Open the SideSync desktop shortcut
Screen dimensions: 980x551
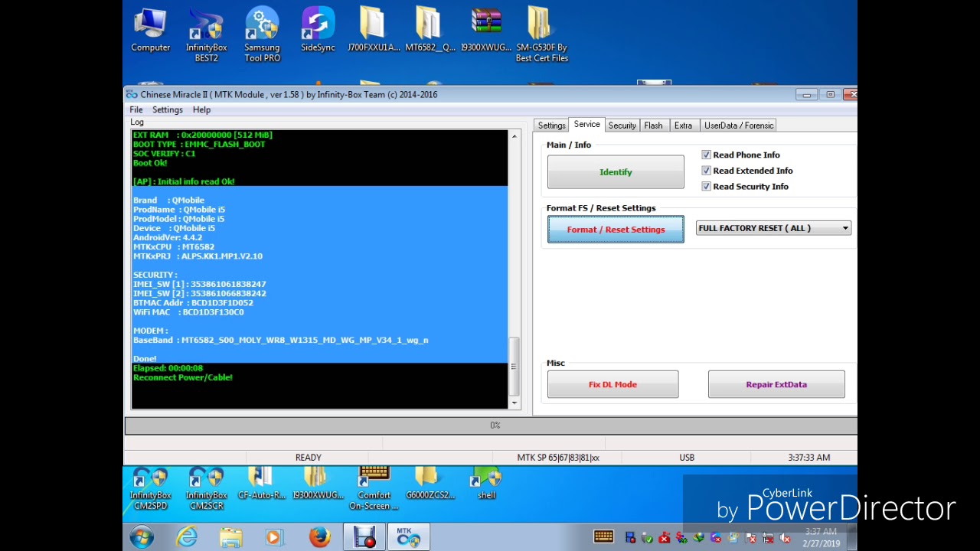point(318,31)
